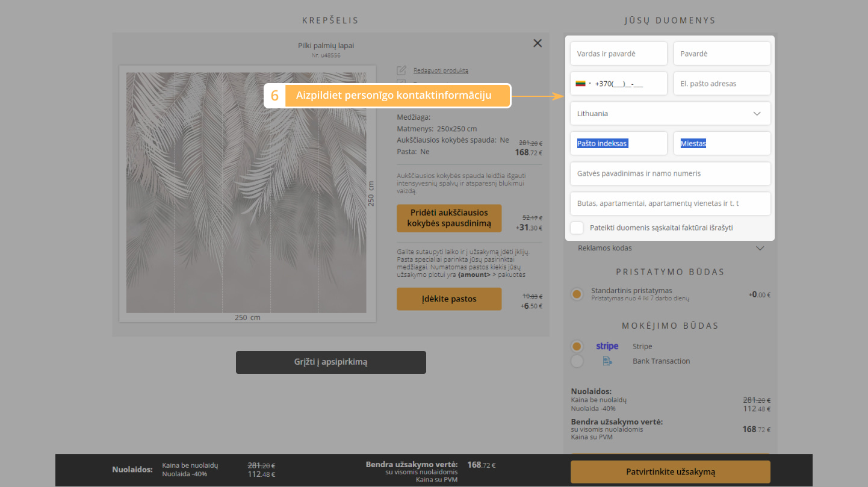Open the Lithuania country dropdown
868x487 pixels.
[x=670, y=114]
